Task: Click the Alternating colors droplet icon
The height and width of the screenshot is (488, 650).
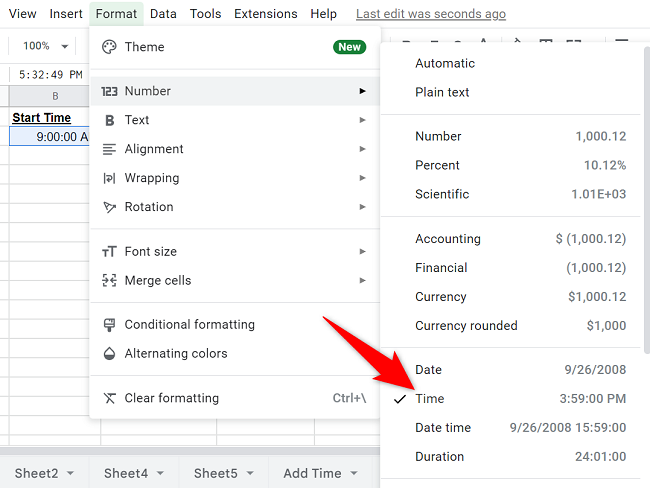Action: pos(110,354)
